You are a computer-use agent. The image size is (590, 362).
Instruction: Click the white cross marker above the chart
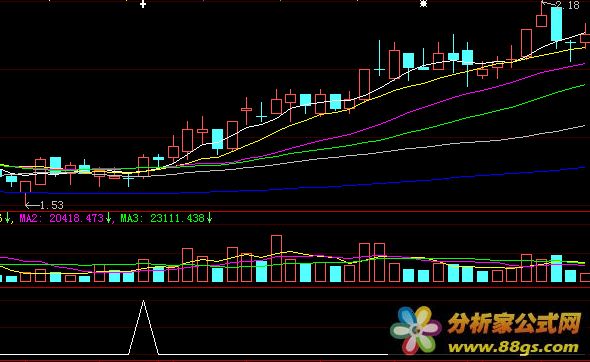[143, 5]
